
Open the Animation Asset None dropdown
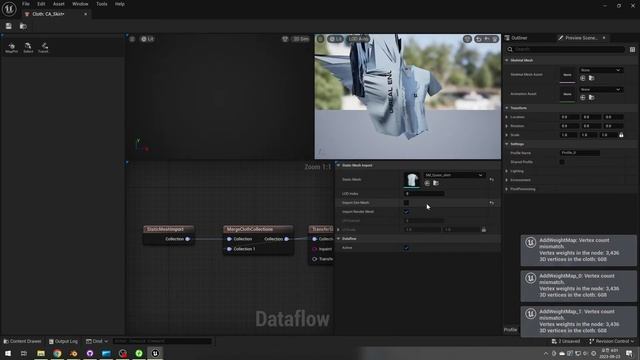(601, 89)
